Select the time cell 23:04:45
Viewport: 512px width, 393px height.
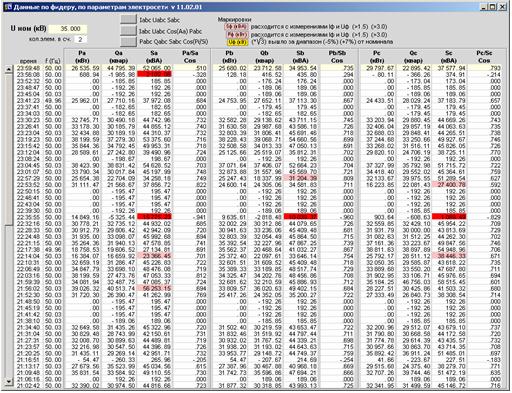[x=28, y=166]
